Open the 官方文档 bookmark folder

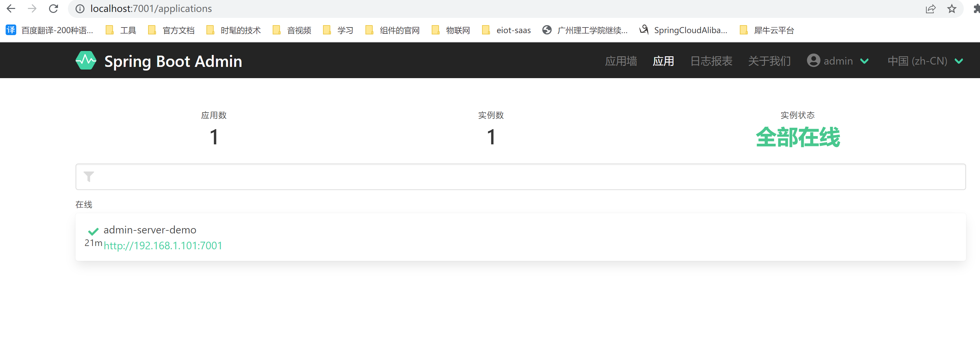171,30
